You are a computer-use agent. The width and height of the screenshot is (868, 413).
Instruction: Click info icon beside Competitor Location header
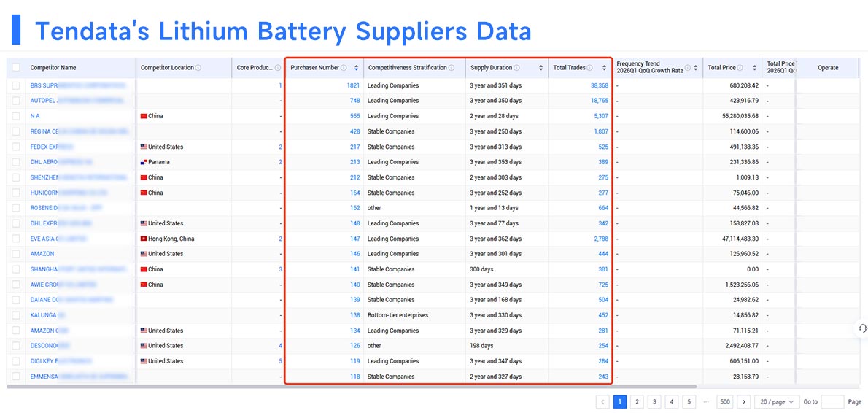[198, 68]
